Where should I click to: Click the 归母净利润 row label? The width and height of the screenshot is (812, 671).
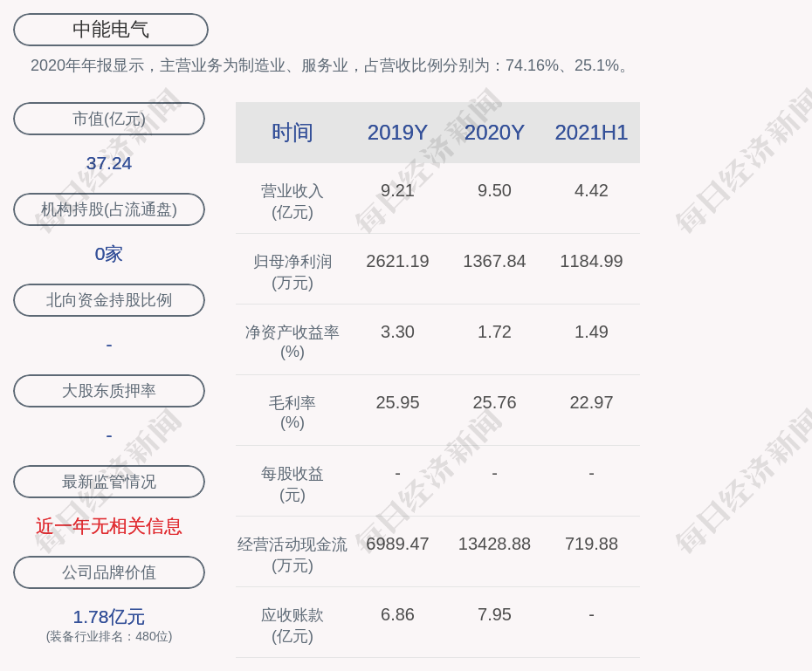pos(292,271)
